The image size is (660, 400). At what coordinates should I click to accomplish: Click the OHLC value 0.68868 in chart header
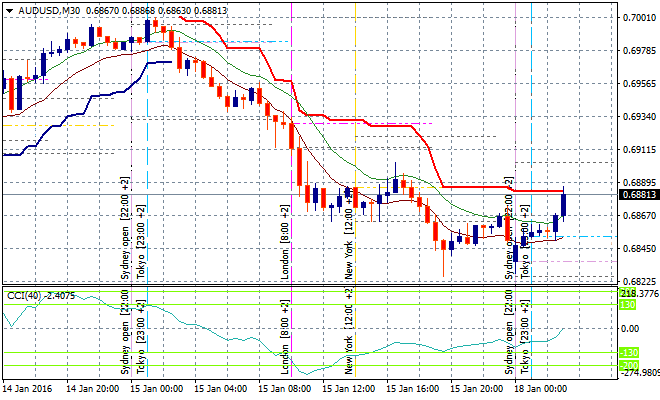139,11
